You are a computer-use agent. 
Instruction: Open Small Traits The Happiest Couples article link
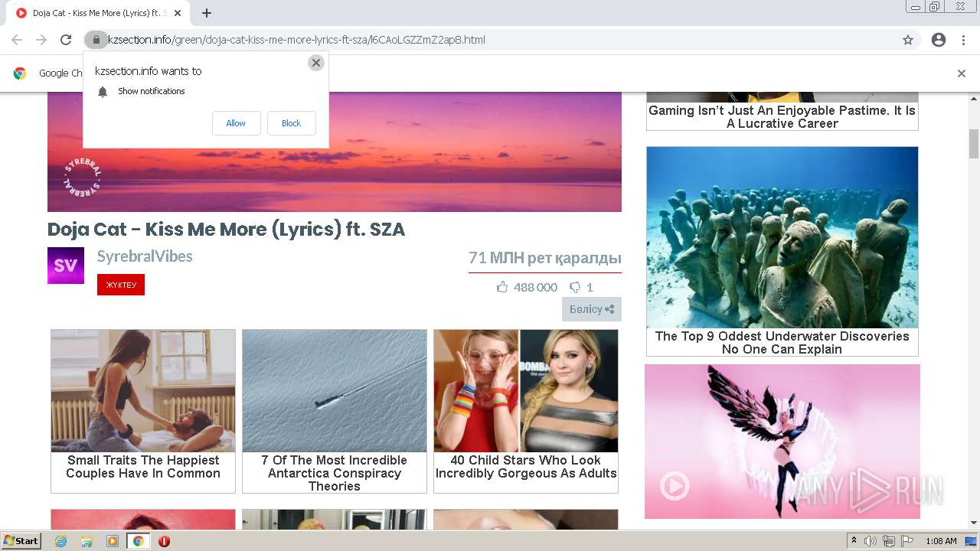[x=143, y=467]
